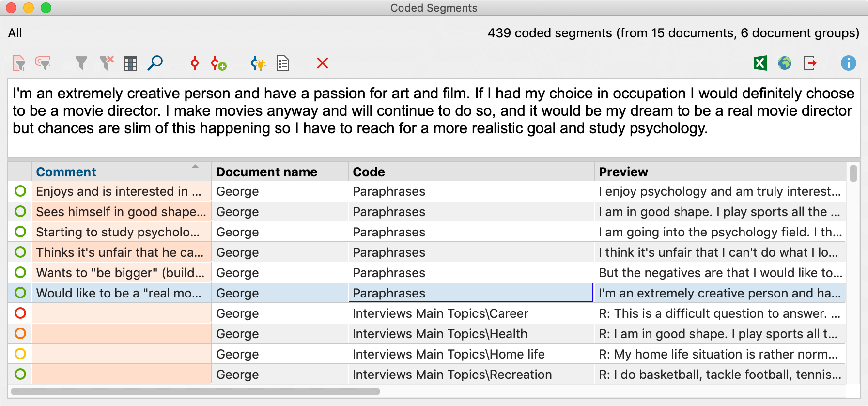Screen dimensions: 868x406
Task: Click the document overview list icon
Action: pos(283,63)
